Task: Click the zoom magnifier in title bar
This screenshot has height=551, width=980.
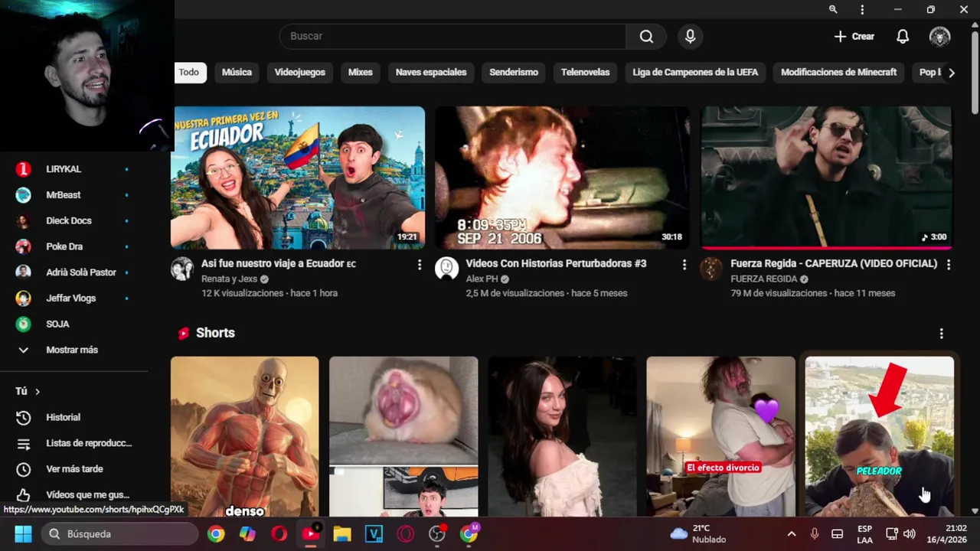Action: 832,9
